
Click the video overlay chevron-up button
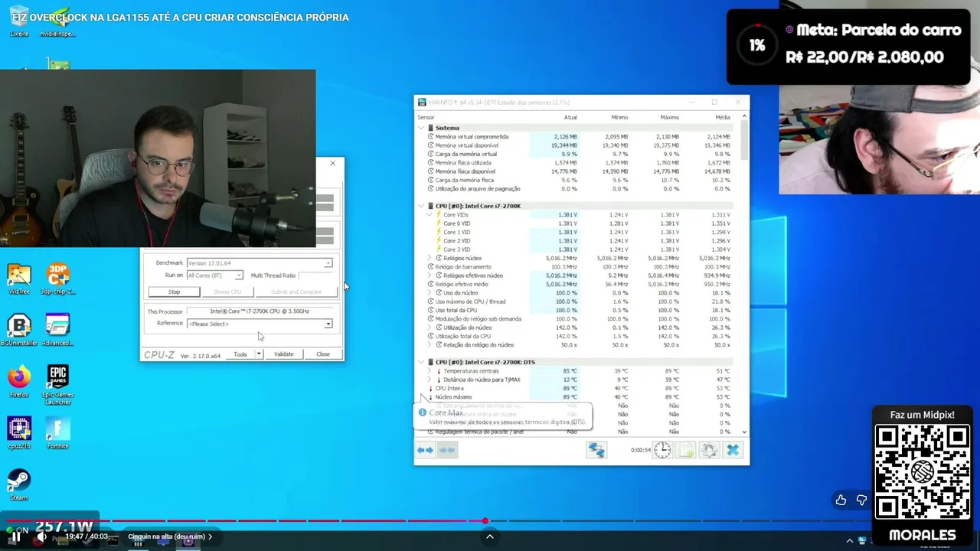[x=490, y=536]
